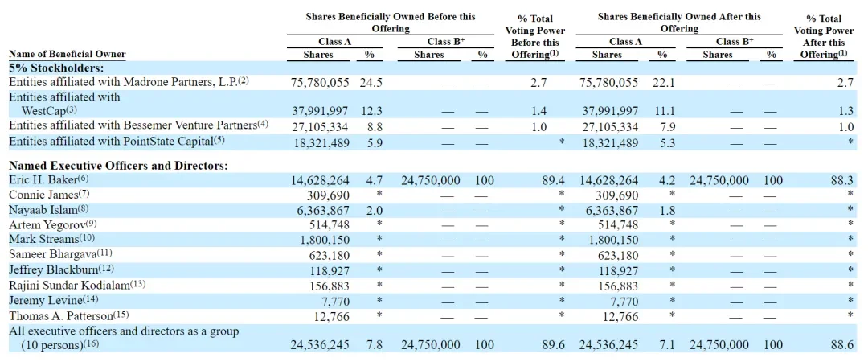Click the Connie James footnote (7)
This screenshot has width=868, height=362.
[x=84, y=195]
